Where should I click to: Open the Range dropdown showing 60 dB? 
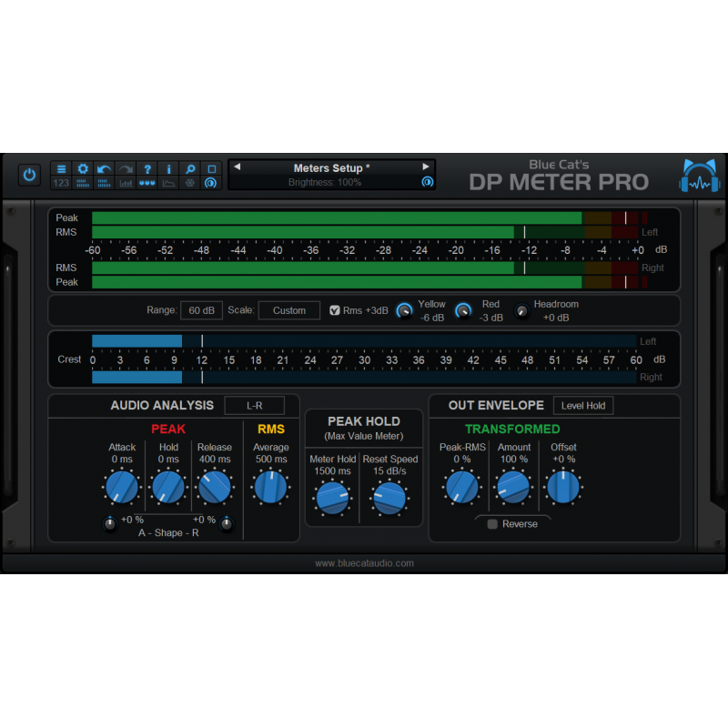pos(201,309)
